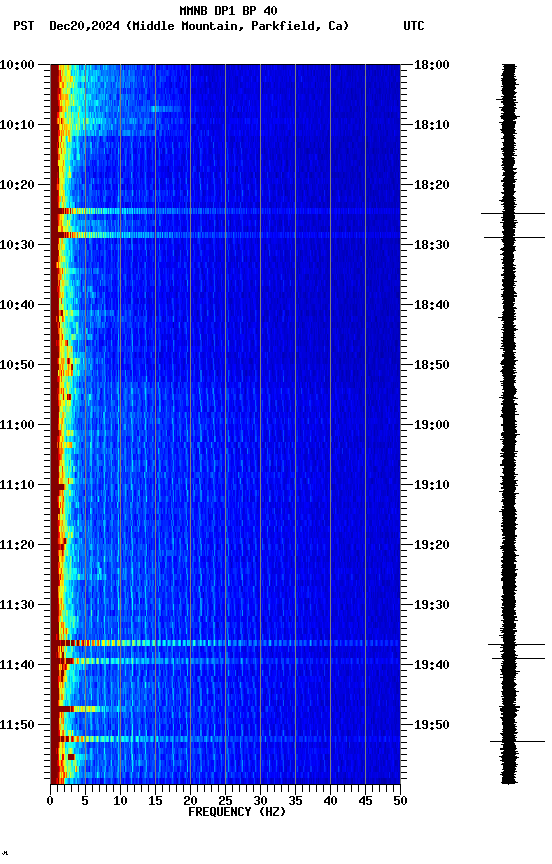This screenshot has width=552, height=864.
Task: Click the 10:00 PST time label
Action: [x=17, y=65]
